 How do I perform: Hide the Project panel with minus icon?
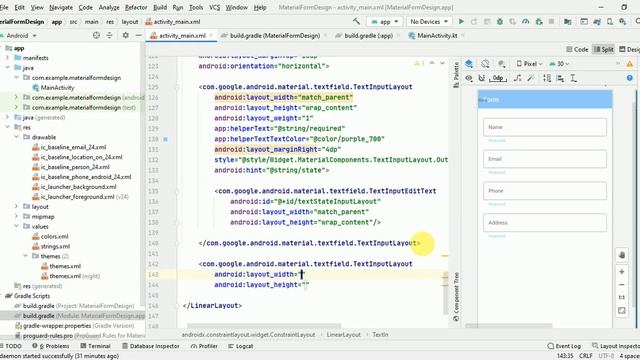[138, 36]
